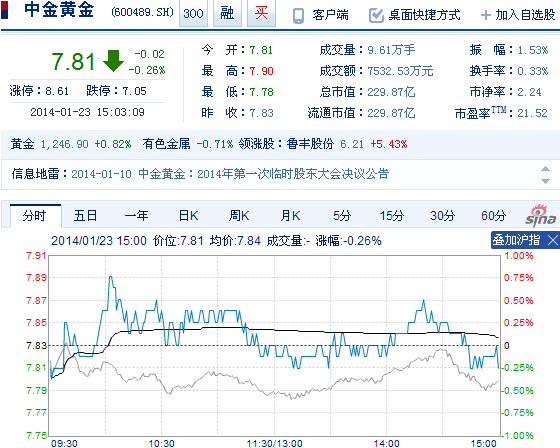The width and height of the screenshot is (560, 448).
Task: Click the 涨停 8.61 limit-up value
Action: click(x=57, y=91)
